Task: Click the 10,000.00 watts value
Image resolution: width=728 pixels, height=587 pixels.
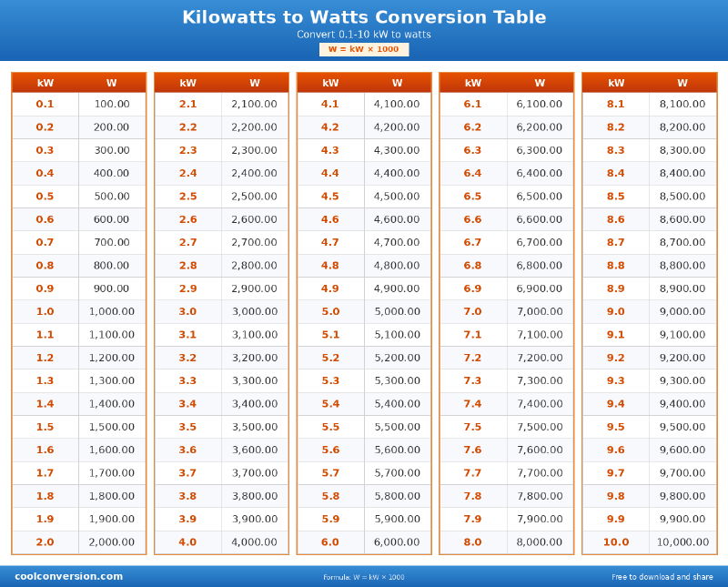Action: 682,542
